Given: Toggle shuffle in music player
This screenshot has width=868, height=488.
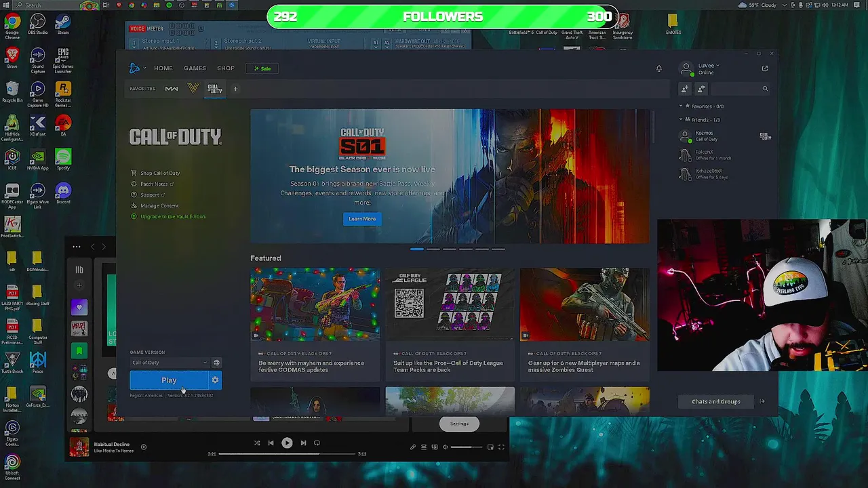Looking at the screenshot, I should [257, 443].
